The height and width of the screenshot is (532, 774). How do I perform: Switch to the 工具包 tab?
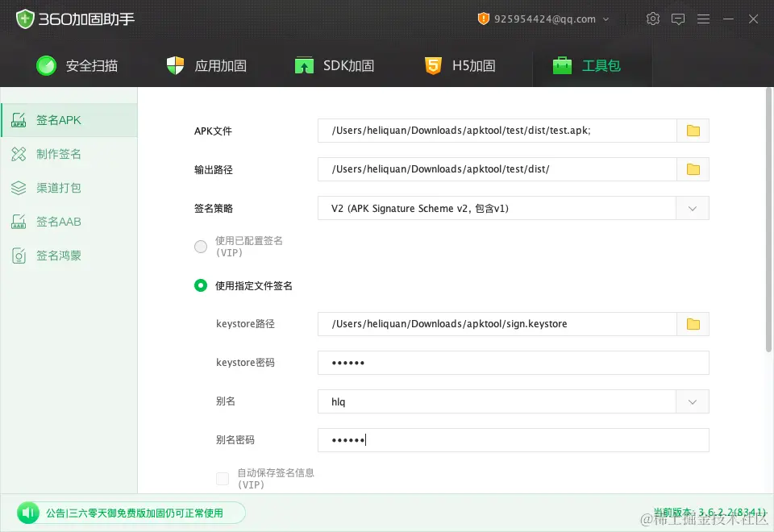point(593,65)
